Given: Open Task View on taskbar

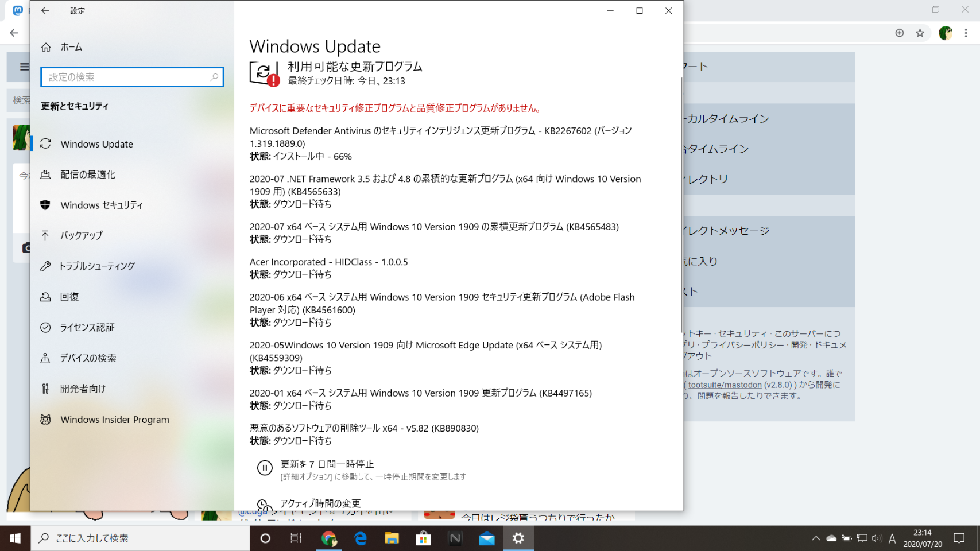Looking at the screenshot, I should (x=296, y=538).
